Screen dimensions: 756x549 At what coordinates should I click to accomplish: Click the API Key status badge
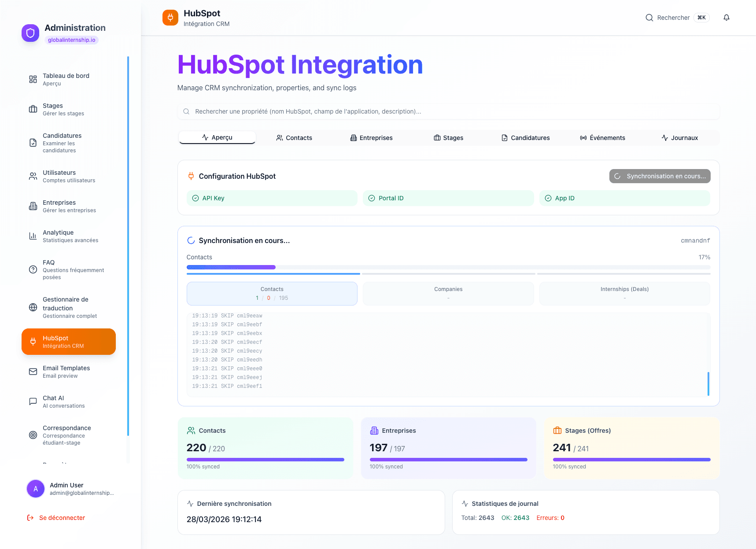click(x=272, y=198)
